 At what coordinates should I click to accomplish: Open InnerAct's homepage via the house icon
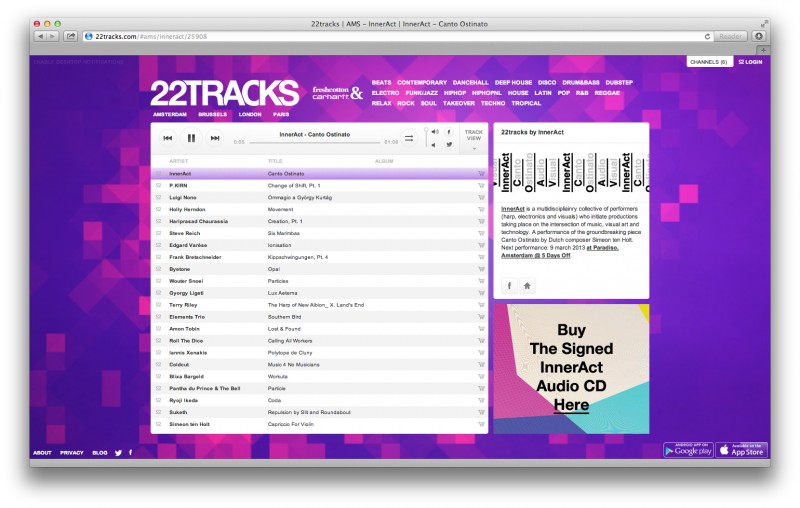[527, 286]
